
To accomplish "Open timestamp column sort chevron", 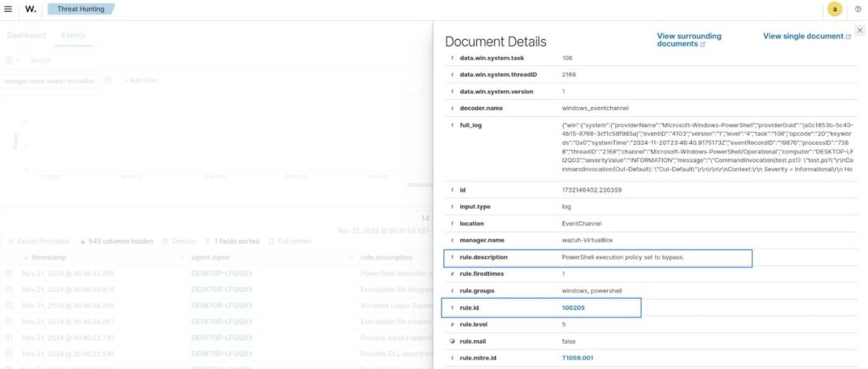I will click(25, 257).
